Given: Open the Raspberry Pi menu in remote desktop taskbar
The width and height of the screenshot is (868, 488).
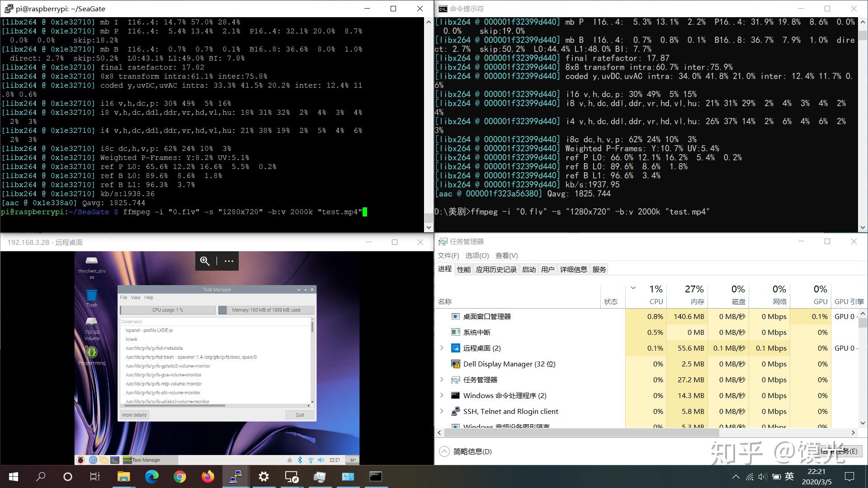Looking at the screenshot, I should 81,460.
